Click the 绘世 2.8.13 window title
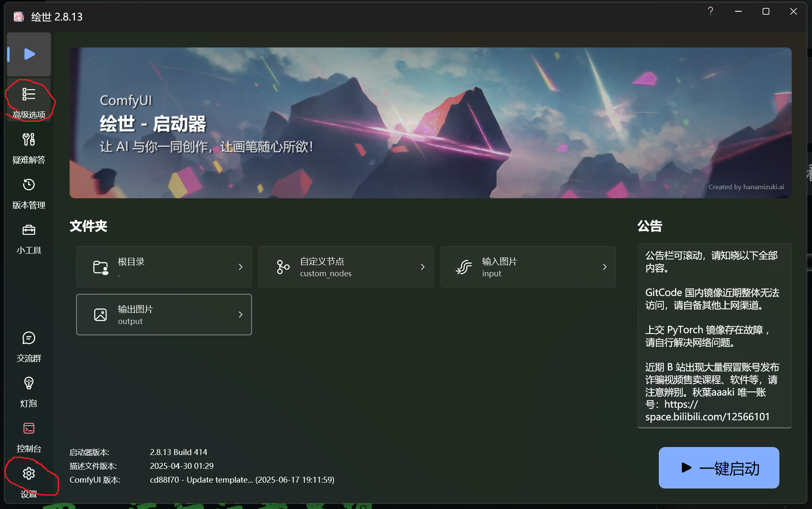The height and width of the screenshot is (509, 812). click(x=57, y=17)
